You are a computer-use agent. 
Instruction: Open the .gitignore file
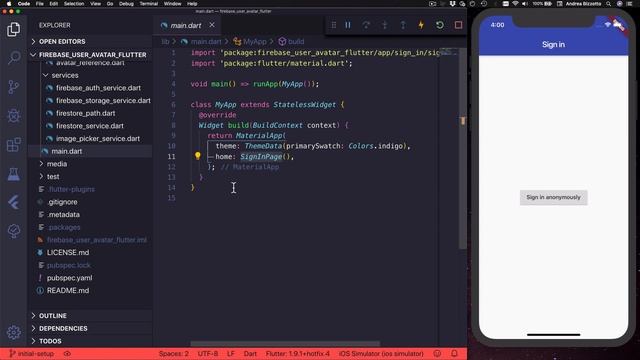coord(62,202)
